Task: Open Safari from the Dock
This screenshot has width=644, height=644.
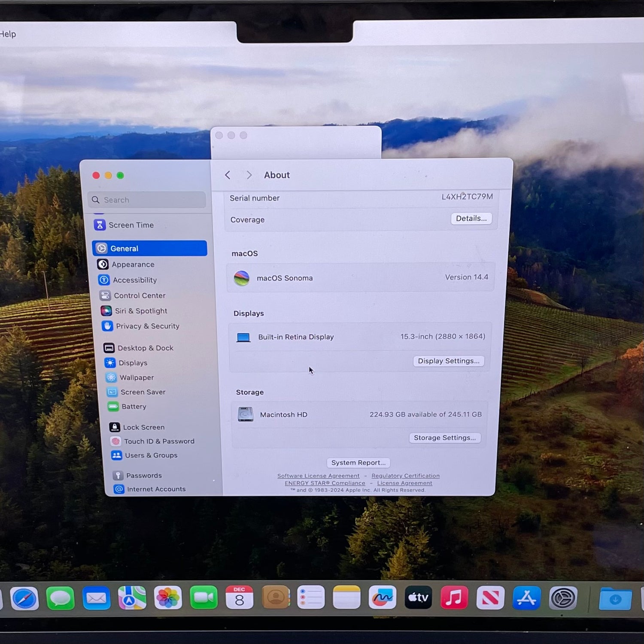Action: [x=24, y=598]
